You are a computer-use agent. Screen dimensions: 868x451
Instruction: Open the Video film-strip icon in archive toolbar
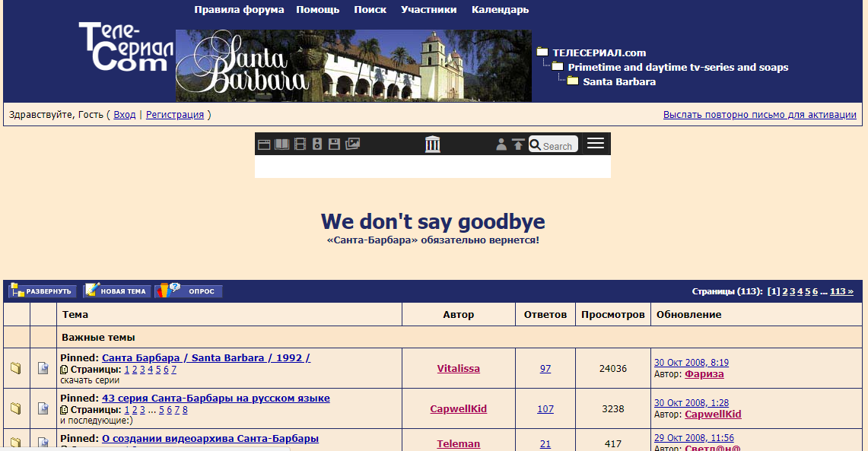pos(300,145)
